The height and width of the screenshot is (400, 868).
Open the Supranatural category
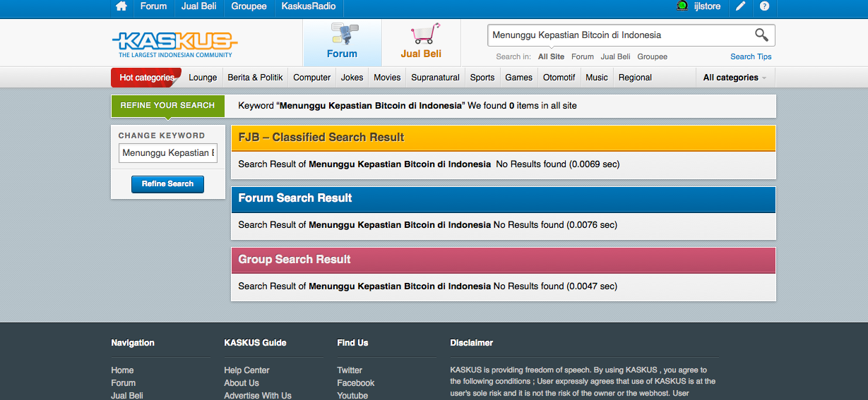[x=435, y=78]
